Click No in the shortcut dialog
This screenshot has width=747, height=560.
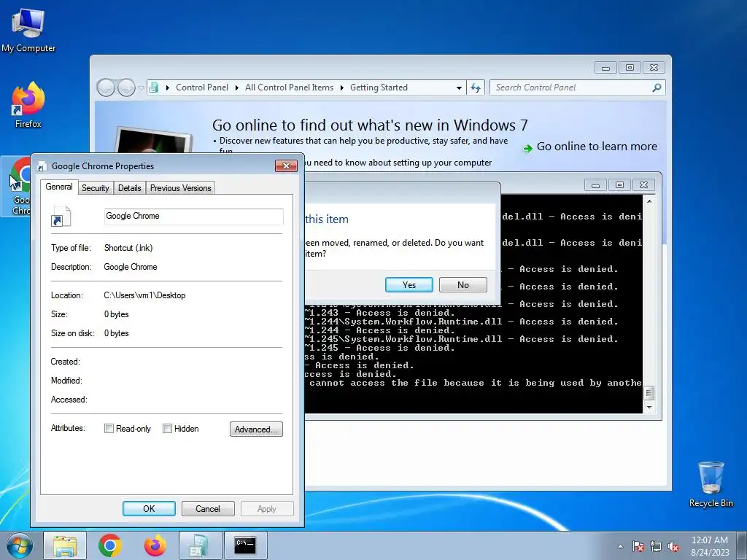pyautogui.click(x=463, y=285)
